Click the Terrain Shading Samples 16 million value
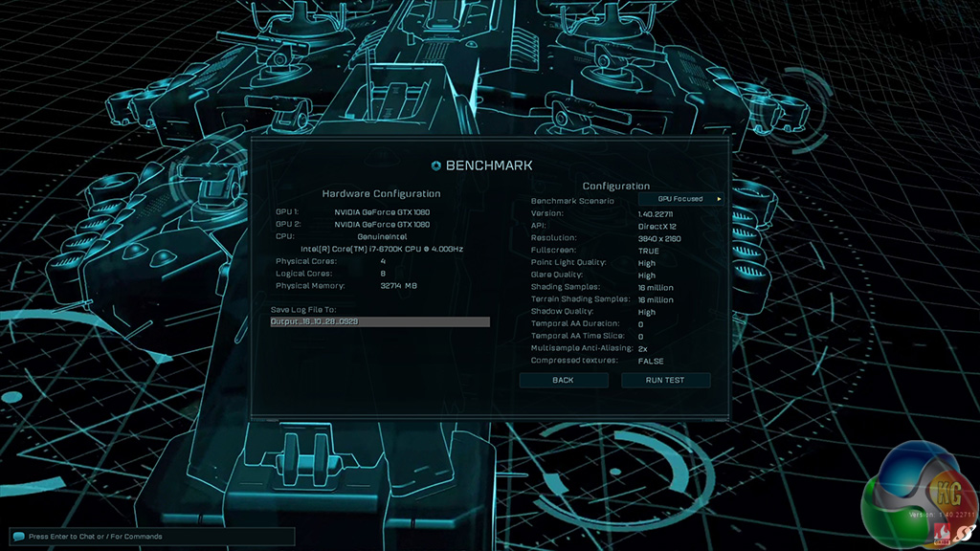Viewport: 980px width, 551px height. 656,299
